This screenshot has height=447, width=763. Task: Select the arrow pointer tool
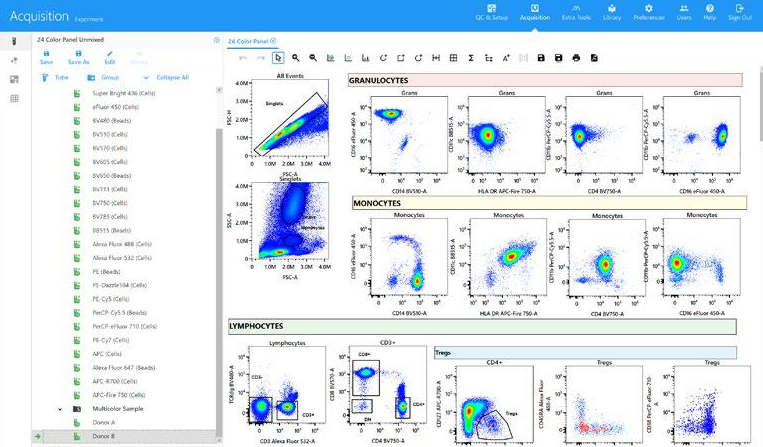point(278,58)
